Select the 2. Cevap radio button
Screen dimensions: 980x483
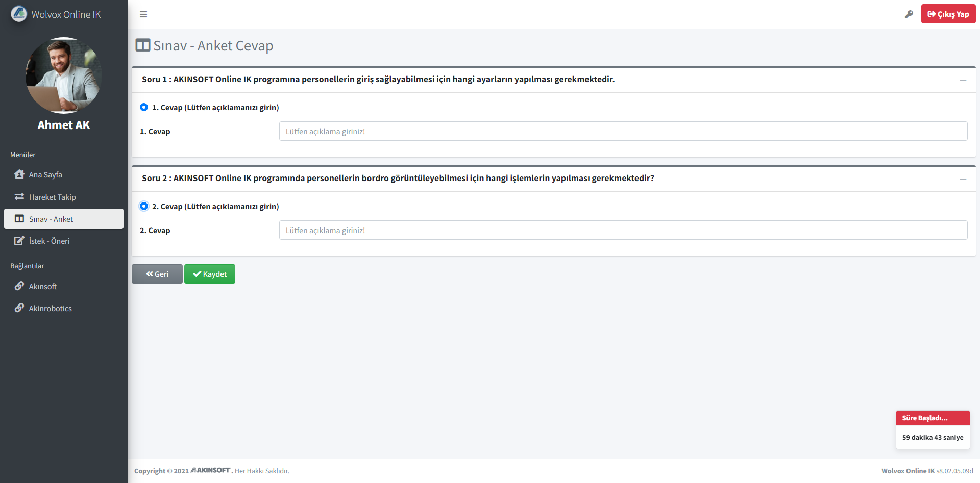(x=144, y=206)
